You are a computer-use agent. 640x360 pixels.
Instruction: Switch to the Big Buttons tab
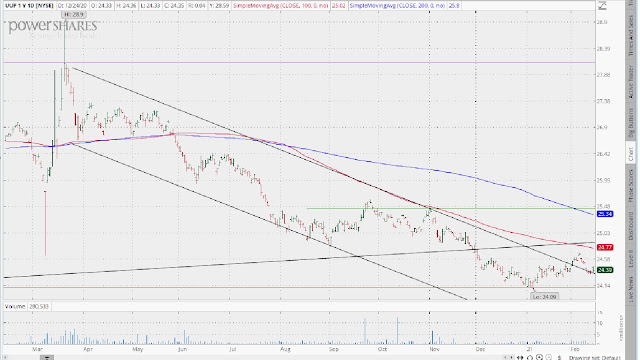(x=631, y=122)
